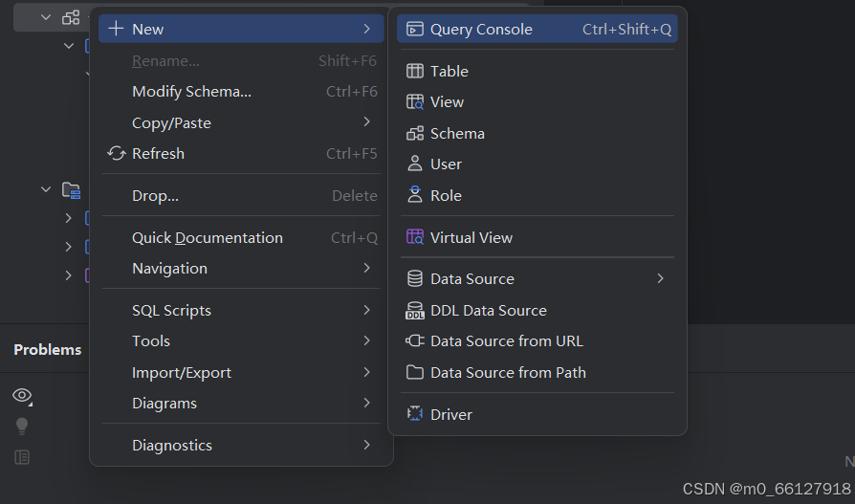This screenshot has height=504, width=855.
Task: Open Quick Documentation
Action: pos(207,237)
